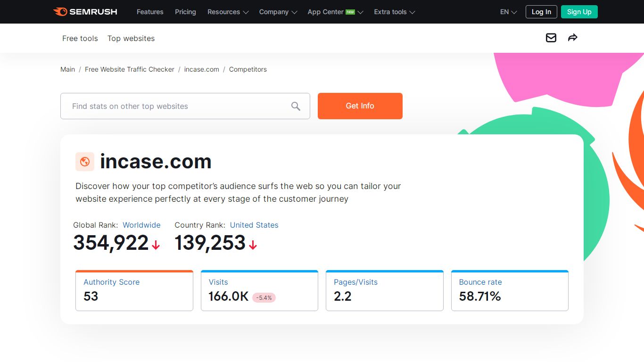This screenshot has height=362, width=644.
Task: Click the Sign Up button
Action: click(x=579, y=12)
